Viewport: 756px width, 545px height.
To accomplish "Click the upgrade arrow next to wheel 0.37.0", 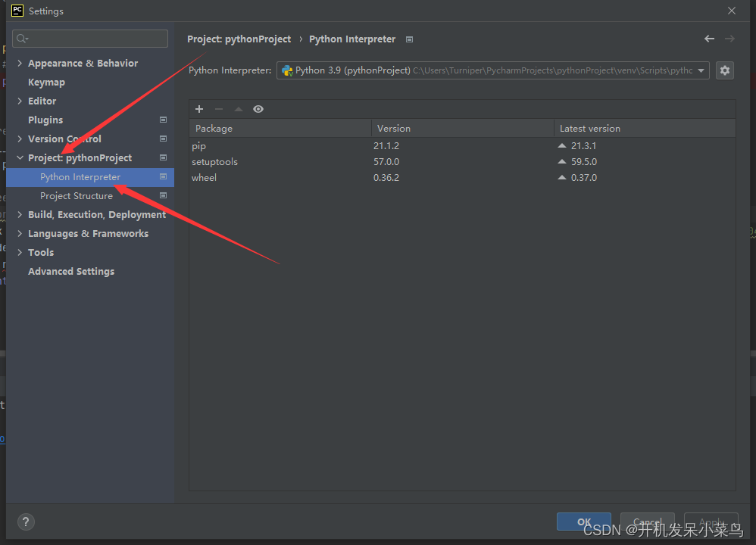I will point(561,177).
